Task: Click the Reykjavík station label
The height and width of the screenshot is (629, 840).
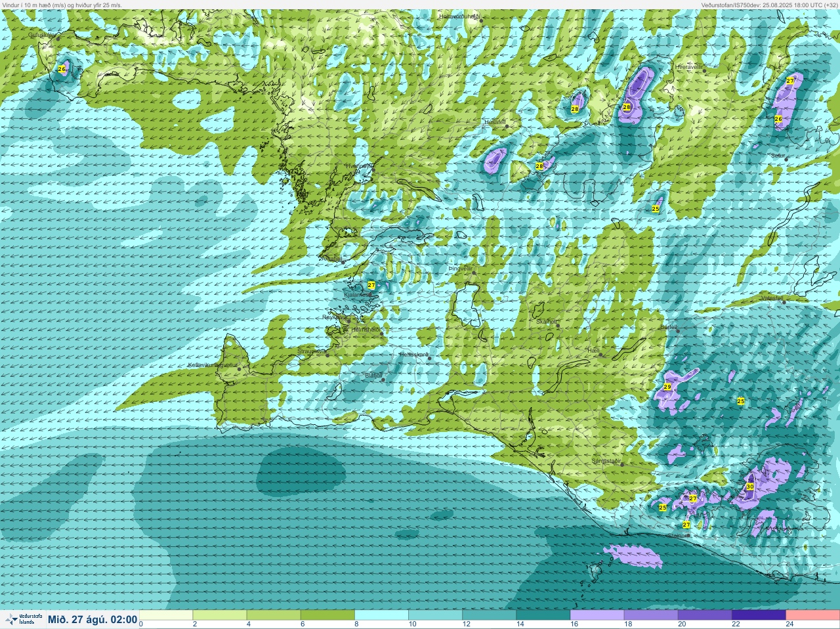Action: click(335, 317)
